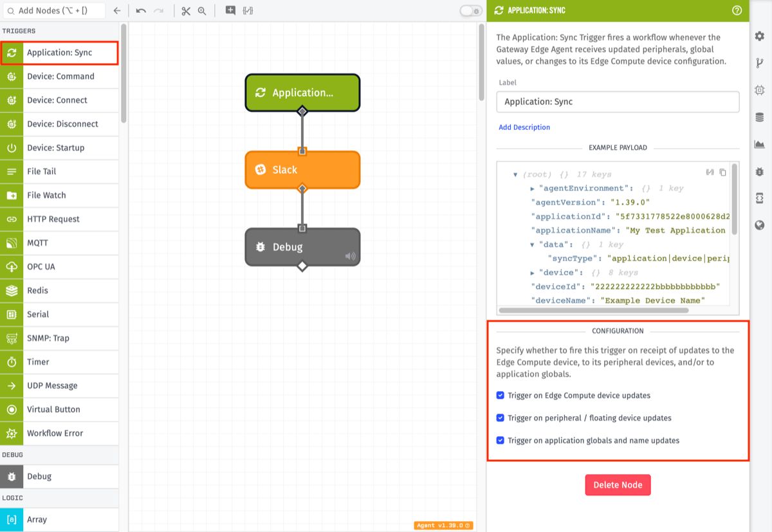
Task: Select the Slack node on the canvas
Action: [302, 170]
